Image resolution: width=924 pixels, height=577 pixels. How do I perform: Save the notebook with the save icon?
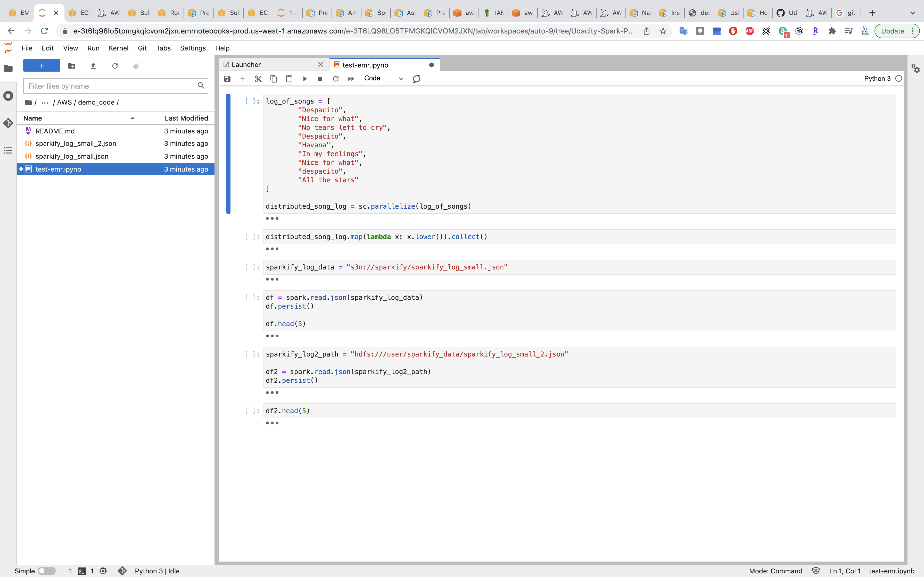pyautogui.click(x=227, y=79)
